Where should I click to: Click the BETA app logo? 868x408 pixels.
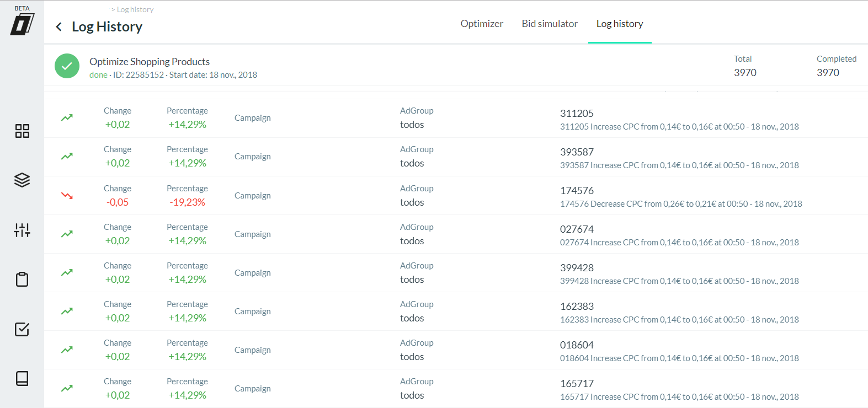pyautogui.click(x=22, y=21)
